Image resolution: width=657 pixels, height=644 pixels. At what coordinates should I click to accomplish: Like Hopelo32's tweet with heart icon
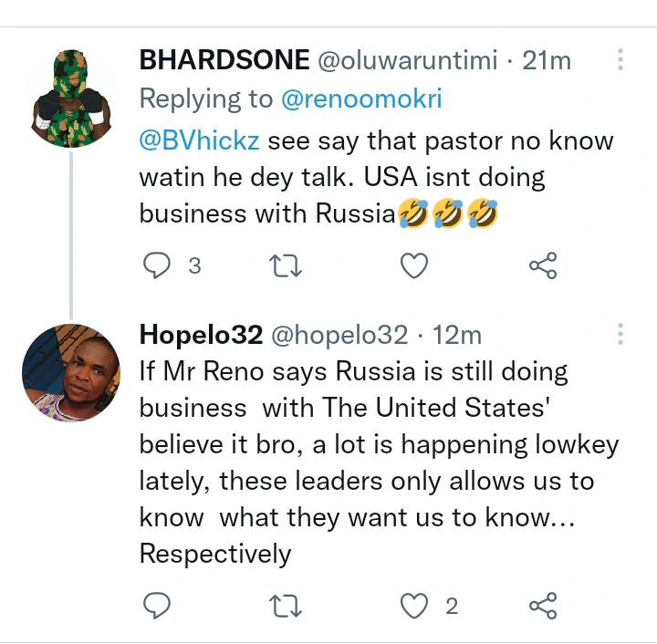coord(415,606)
